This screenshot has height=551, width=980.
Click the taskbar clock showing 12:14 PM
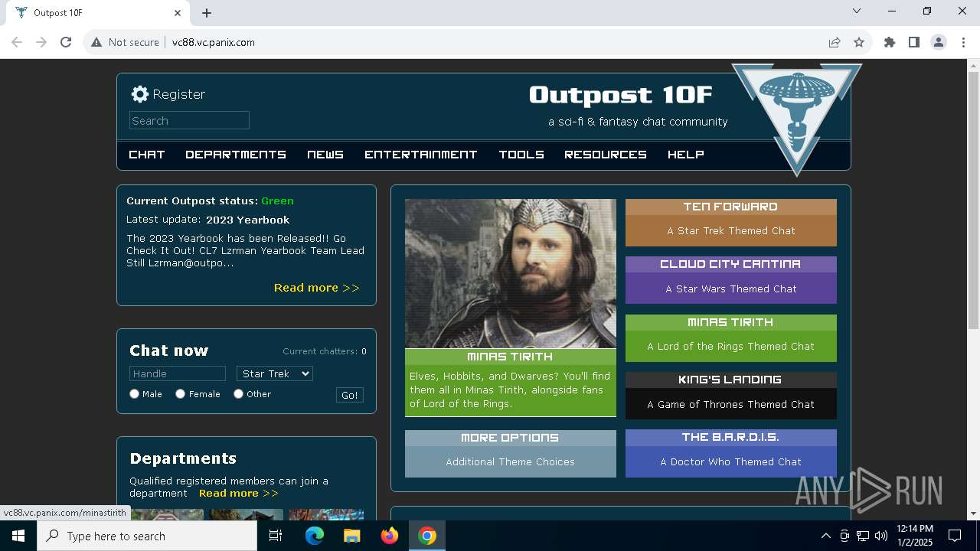coord(913,536)
